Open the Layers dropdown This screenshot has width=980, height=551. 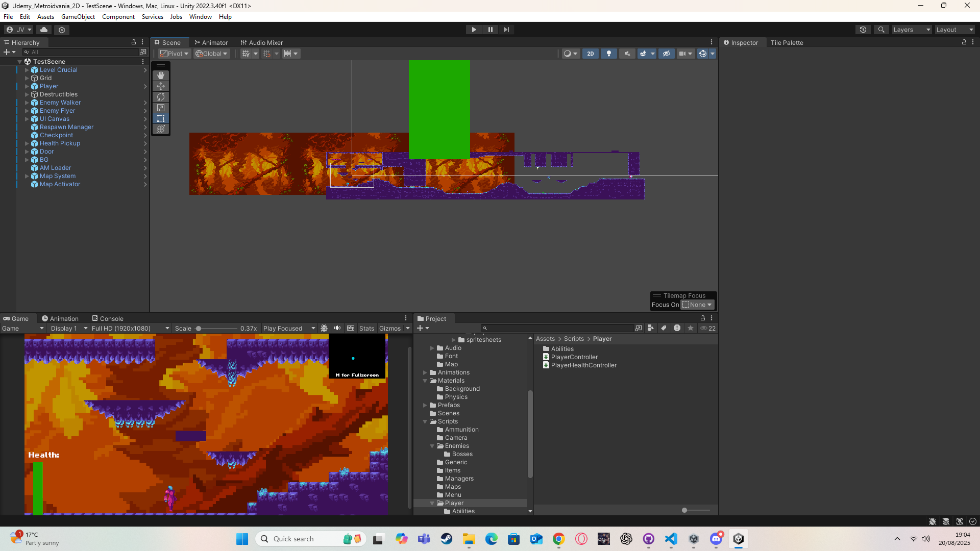(912, 30)
